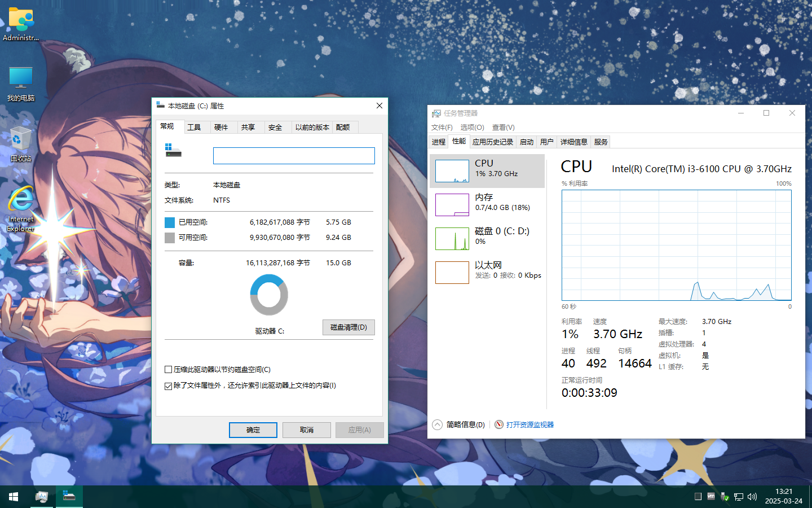Open the 文件(F) menu in Task Manager
The image size is (812, 508).
click(442, 128)
